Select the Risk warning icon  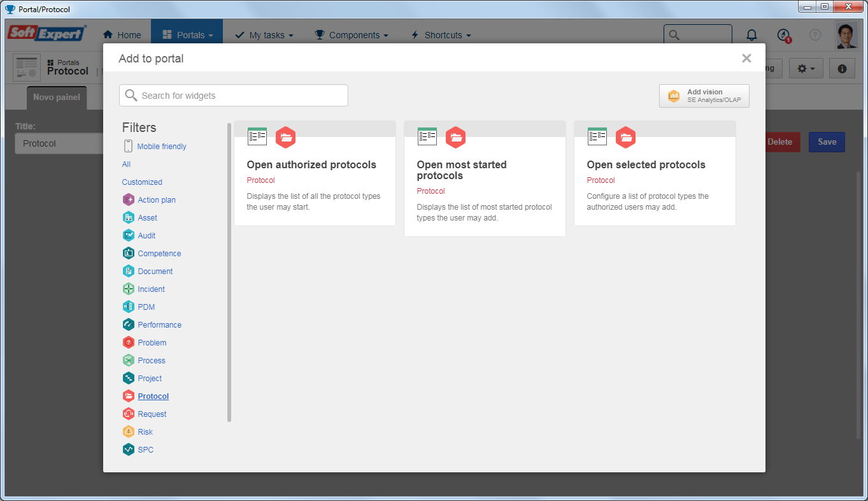coord(129,432)
